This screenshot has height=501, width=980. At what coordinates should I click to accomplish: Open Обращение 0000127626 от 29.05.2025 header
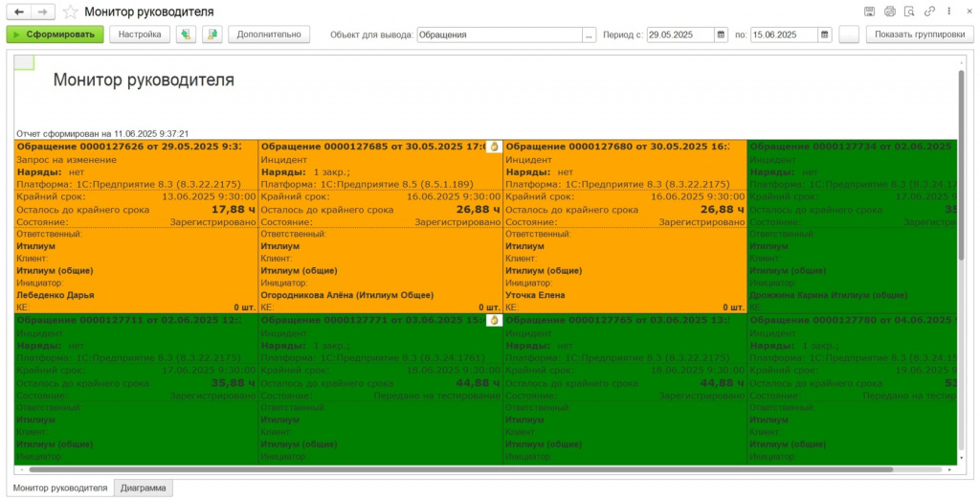coord(128,147)
